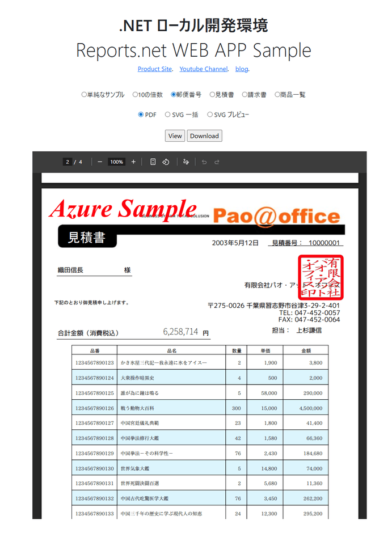Choose SVG 一括 output format
Screen dimensions: 392x533
pyautogui.click(x=167, y=115)
